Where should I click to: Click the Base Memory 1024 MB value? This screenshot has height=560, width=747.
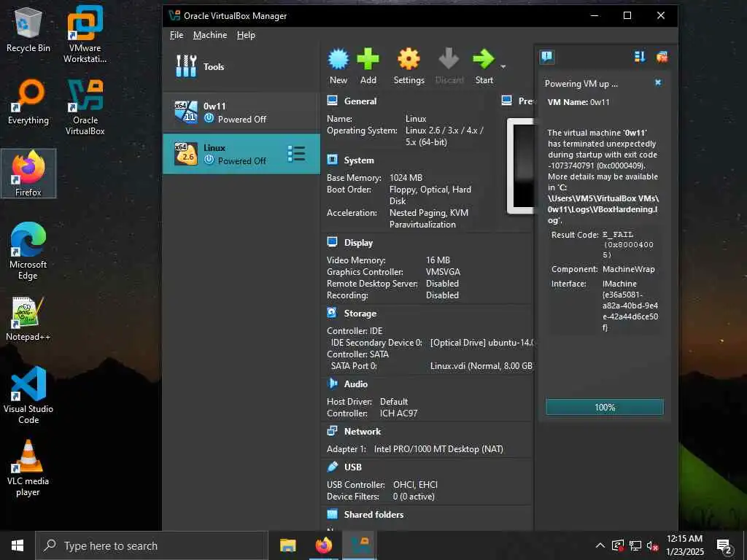point(406,178)
